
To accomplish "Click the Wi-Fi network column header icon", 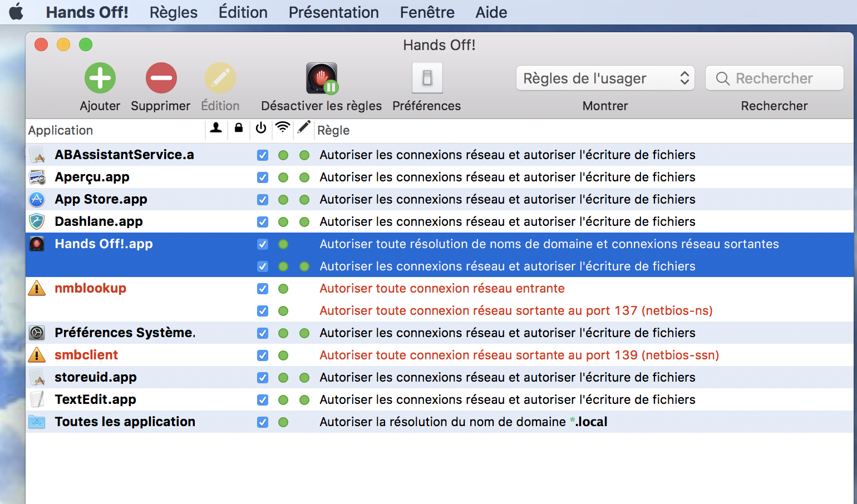I will tap(283, 128).
